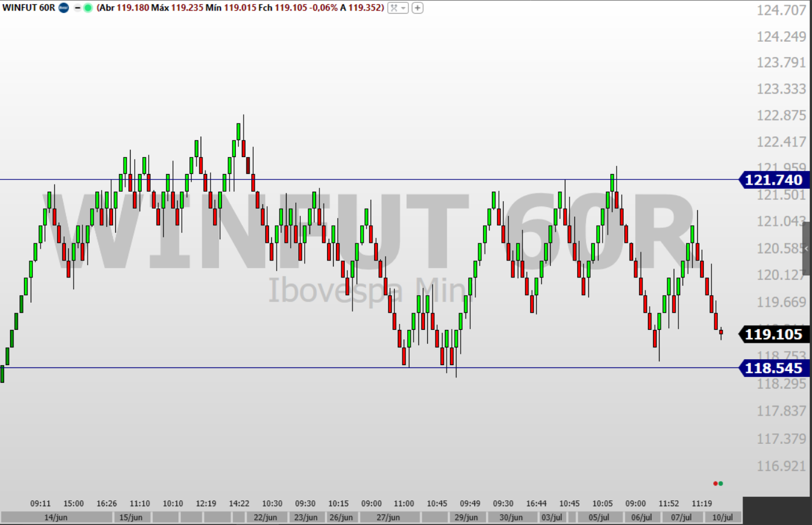Click the 09:49 time label on axis
The image size is (812, 525).
pyautogui.click(x=470, y=504)
